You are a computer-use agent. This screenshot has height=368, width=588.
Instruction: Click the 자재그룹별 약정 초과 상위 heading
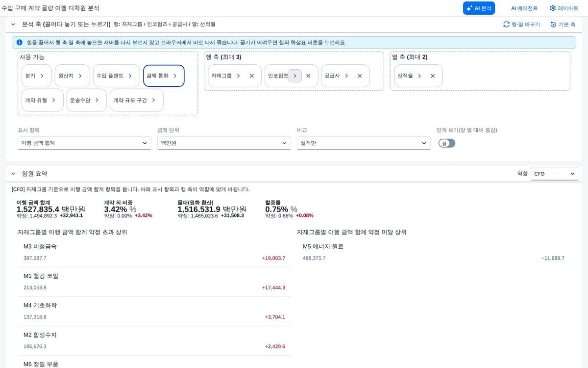tap(73, 232)
